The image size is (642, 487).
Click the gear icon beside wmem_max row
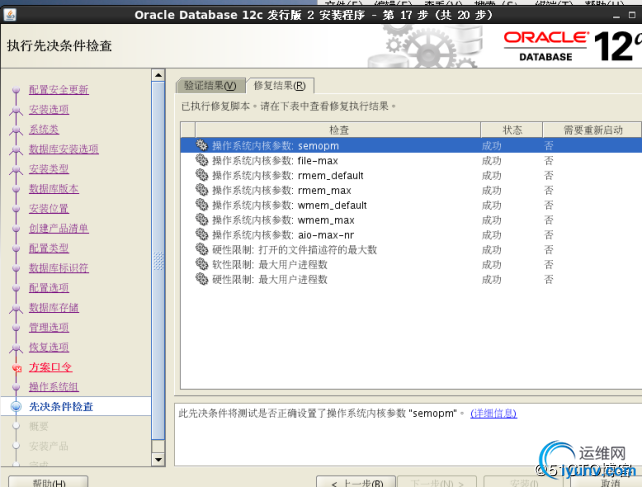201,220
